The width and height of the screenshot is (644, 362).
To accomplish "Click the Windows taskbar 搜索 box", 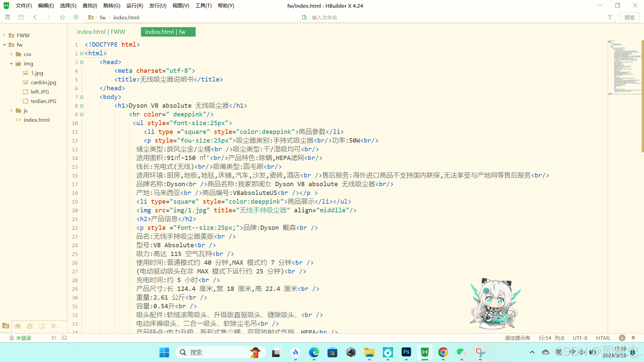I will (220, 352).
